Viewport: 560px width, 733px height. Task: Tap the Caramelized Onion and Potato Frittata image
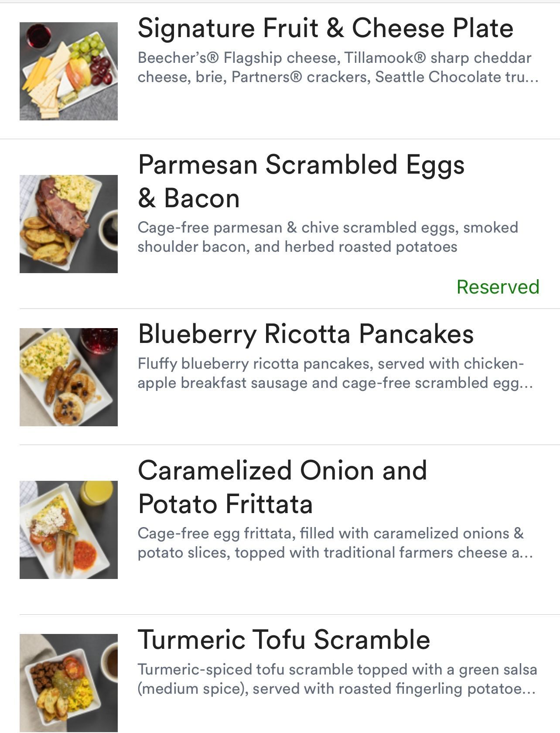pyautogui.click(x=68, y=530)
